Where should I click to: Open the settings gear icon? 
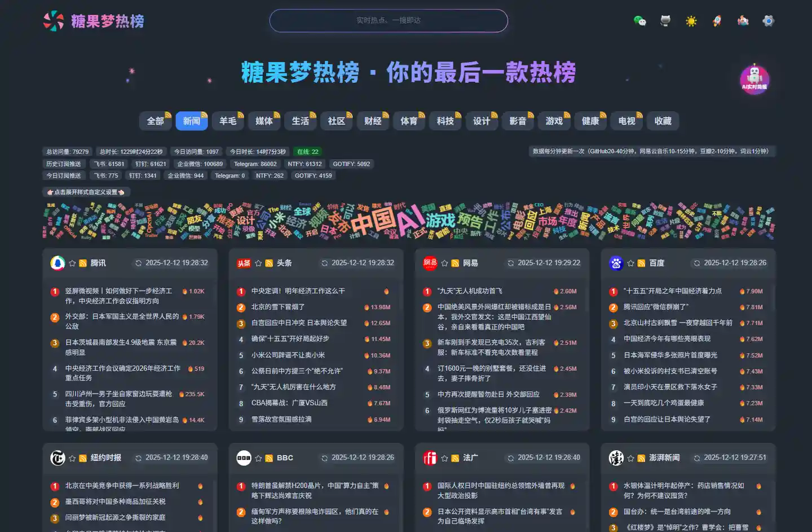pyautogui.click(x=768, y=21)
